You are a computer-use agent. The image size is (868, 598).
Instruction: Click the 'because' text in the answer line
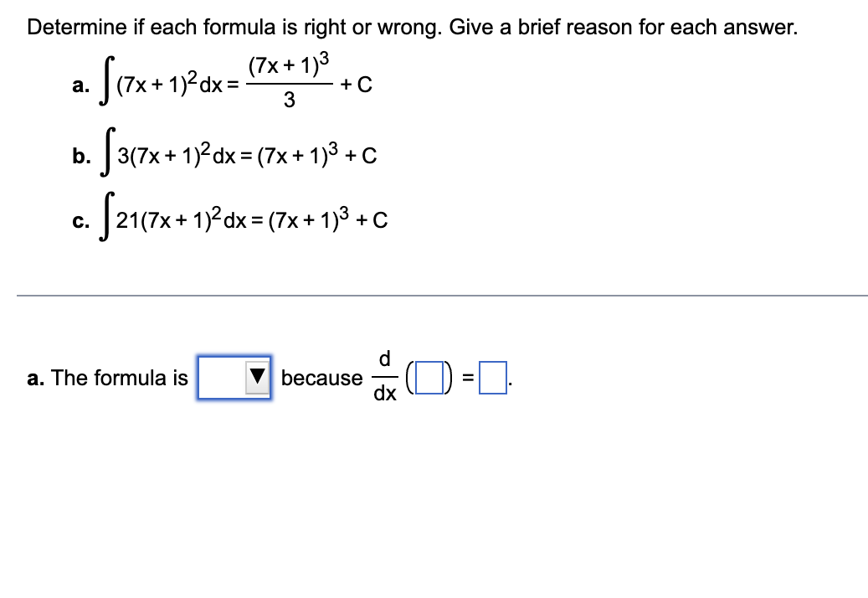321,379
